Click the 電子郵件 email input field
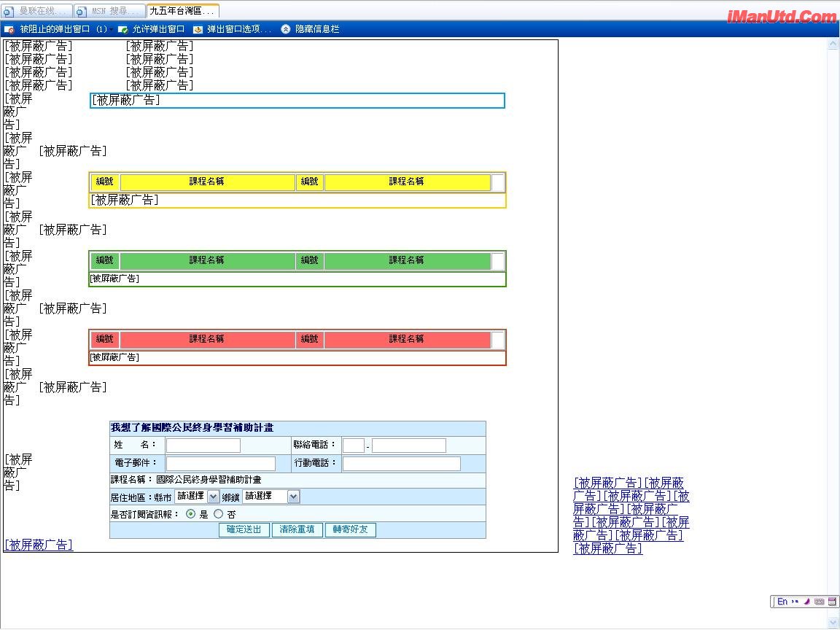The image size is (840, 630). pyautogui.click(x=221, y=464)
